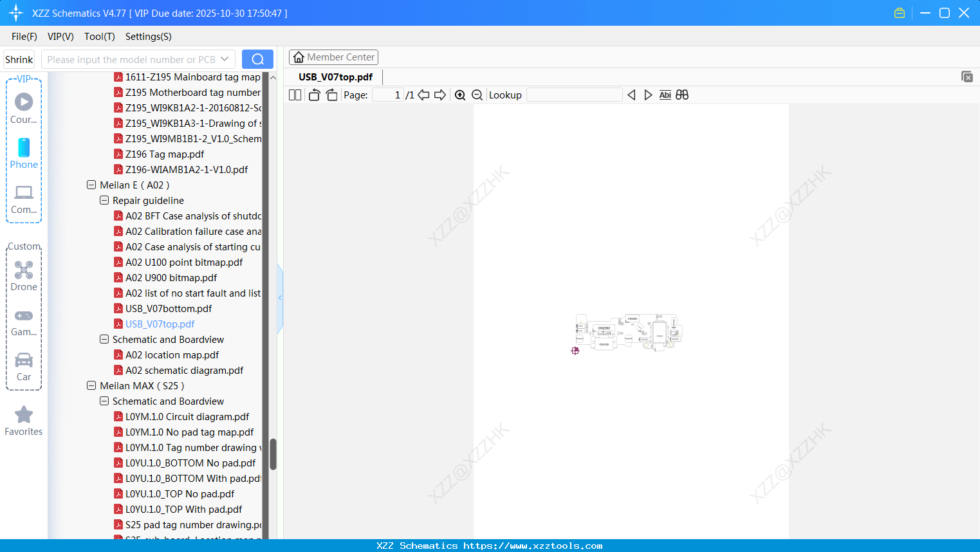This screenshot has width=980, height=552.
Task: Collapse the Repair guideline folder
Action: [x=104, y=201]
